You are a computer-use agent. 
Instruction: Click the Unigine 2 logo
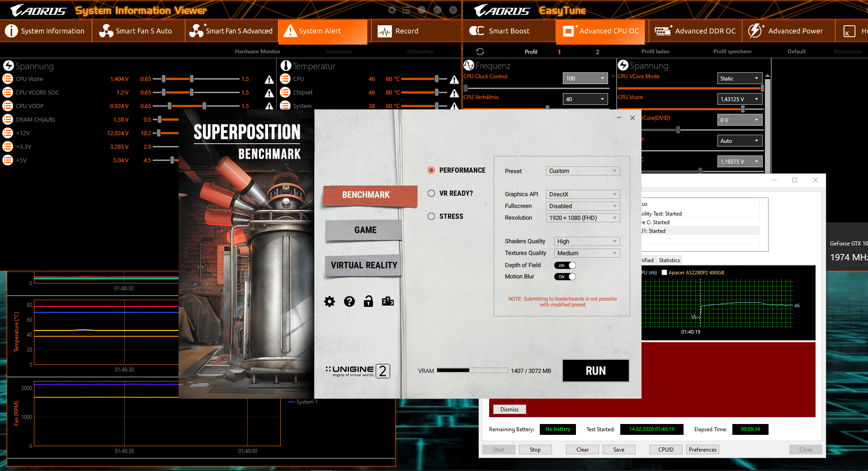click(x=358, y=371)
